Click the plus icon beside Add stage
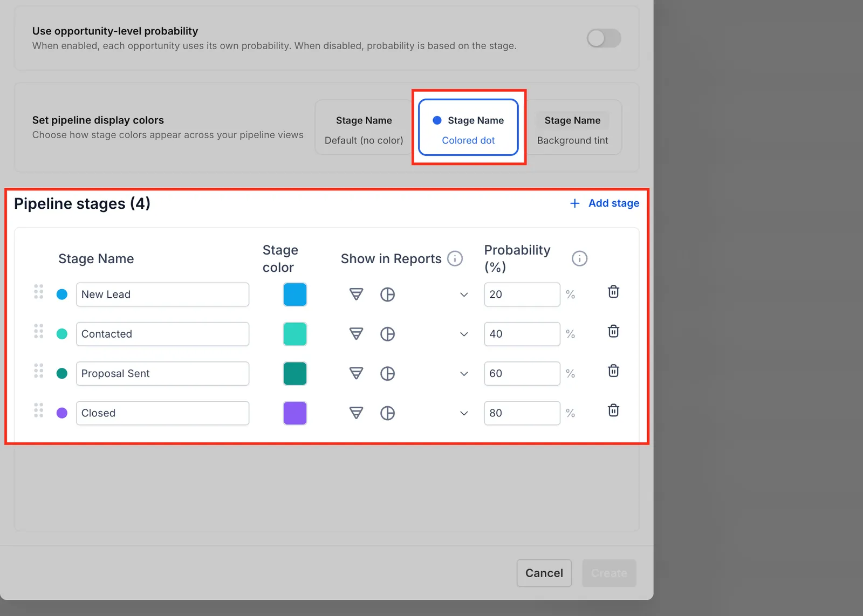863x616 pixels. 575,203
